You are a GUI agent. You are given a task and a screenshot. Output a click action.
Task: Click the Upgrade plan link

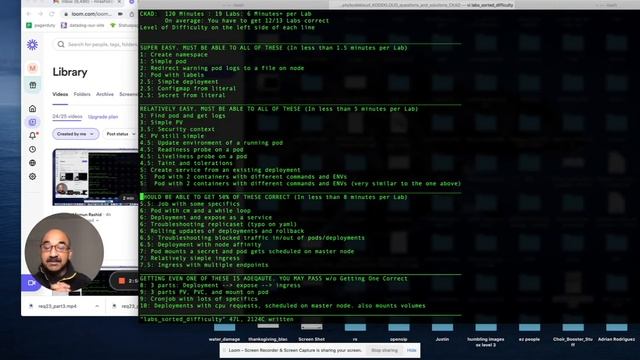[103, 117]
